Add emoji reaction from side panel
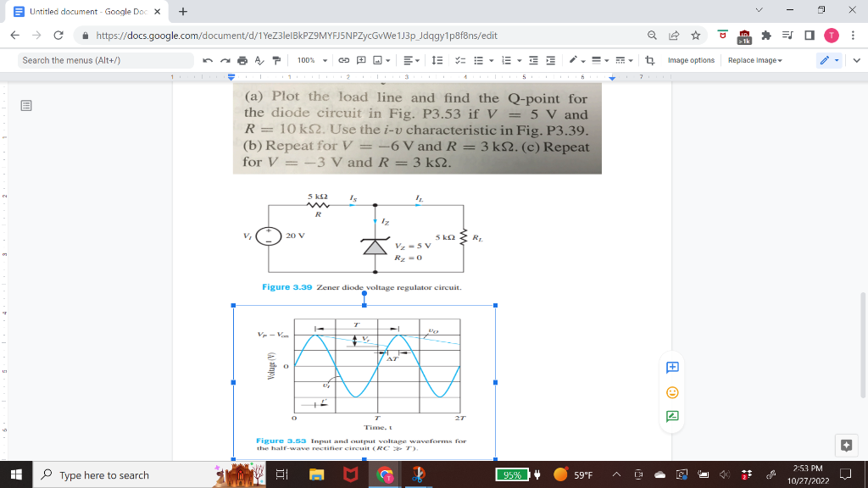Image resolution: width=868 pixels, height=488 pixels. [x=672, y=392]
